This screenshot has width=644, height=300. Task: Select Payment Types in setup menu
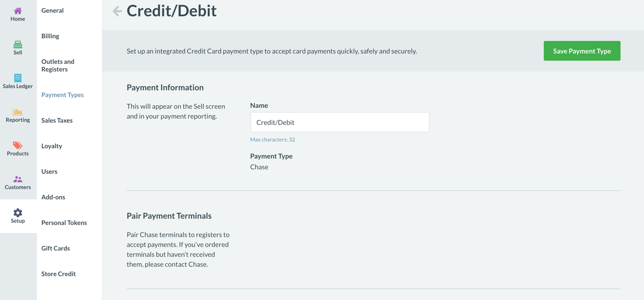pos(62,95)
